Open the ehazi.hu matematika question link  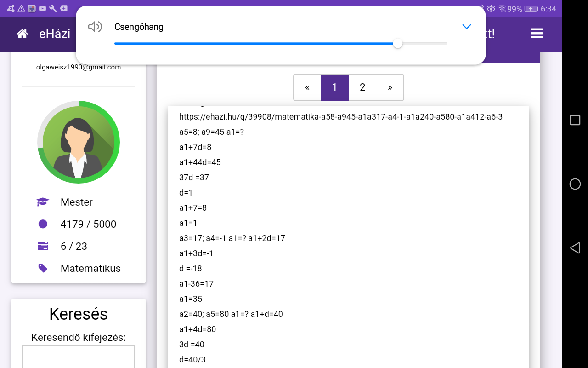tap(340, 117)
